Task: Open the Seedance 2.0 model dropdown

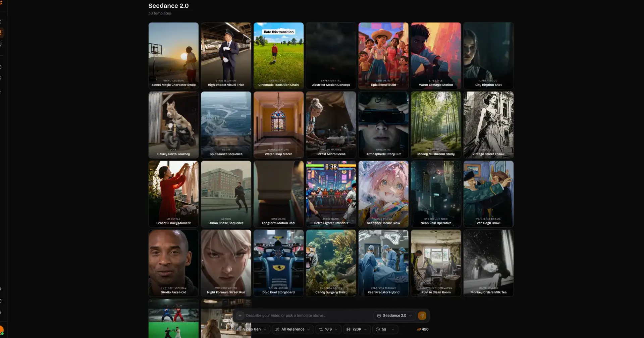Action: point(394,316)
